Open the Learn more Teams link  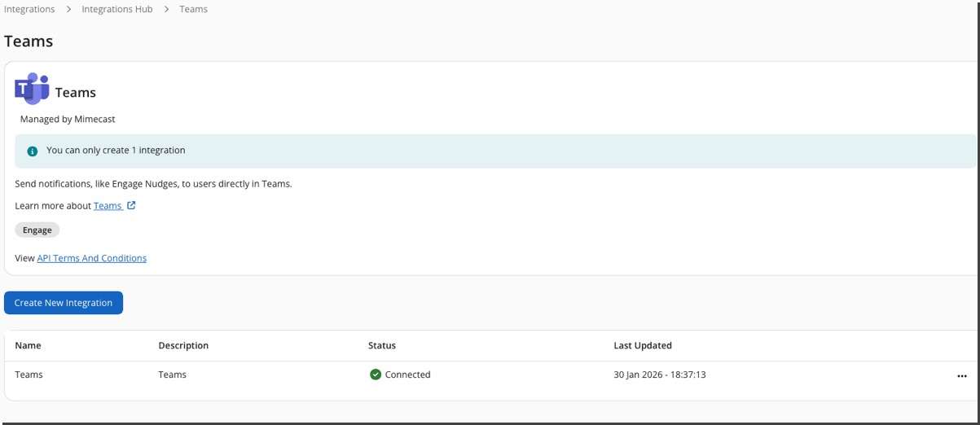click(108, 206)
